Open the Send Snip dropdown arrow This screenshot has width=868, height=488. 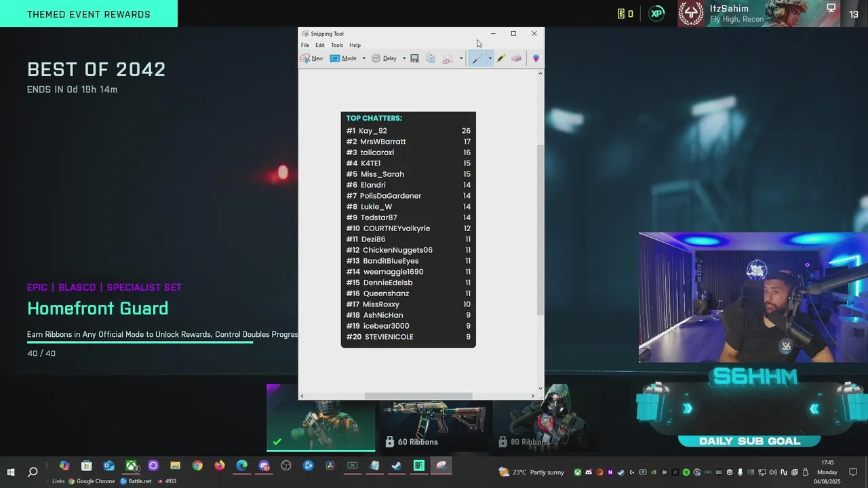461,58
